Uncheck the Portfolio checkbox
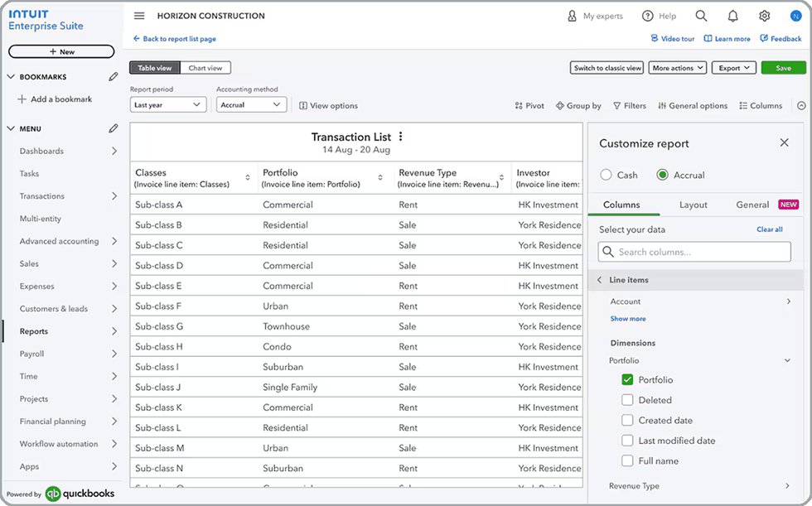812x506 pixels. pos(627,380)
